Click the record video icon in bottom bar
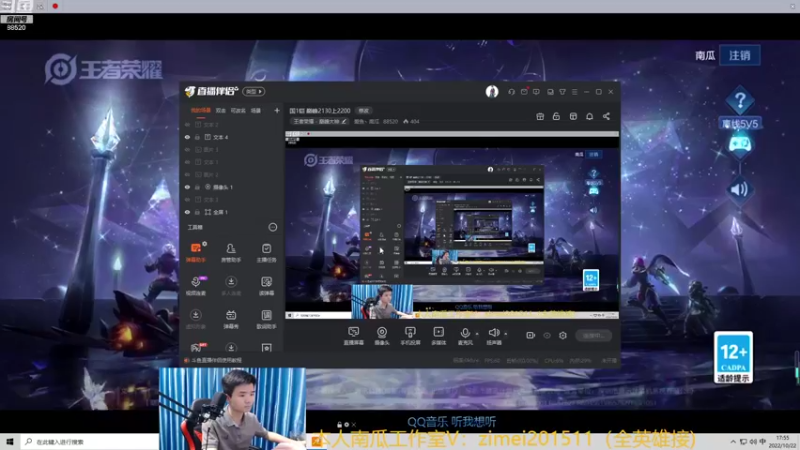This screenshot has height=450, width=800. (530, 335)
